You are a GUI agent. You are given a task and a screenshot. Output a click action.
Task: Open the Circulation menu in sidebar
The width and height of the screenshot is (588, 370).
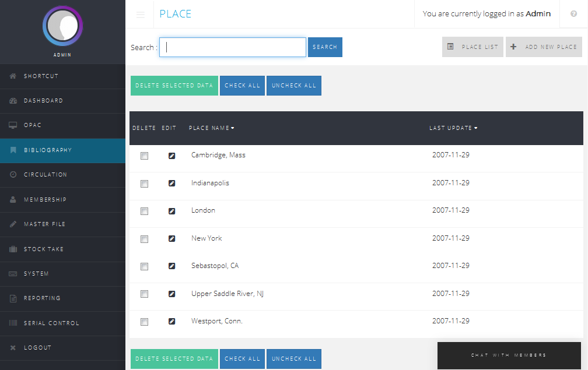[x=45, y=175]
